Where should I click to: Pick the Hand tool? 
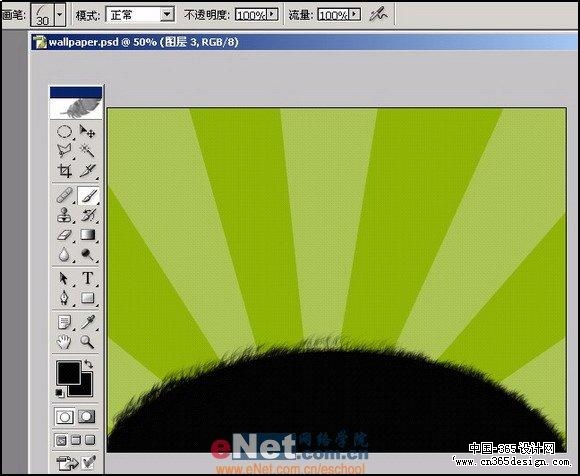[64, 342]
